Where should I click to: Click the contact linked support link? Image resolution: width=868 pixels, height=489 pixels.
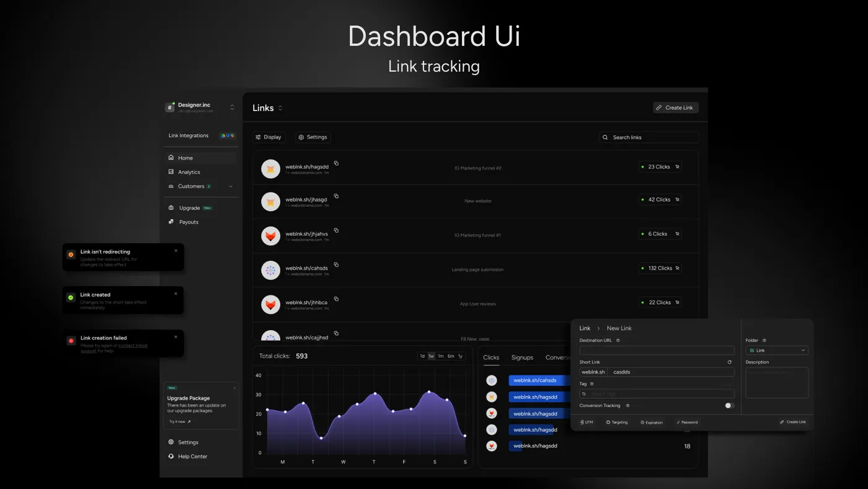coord(133,346)
